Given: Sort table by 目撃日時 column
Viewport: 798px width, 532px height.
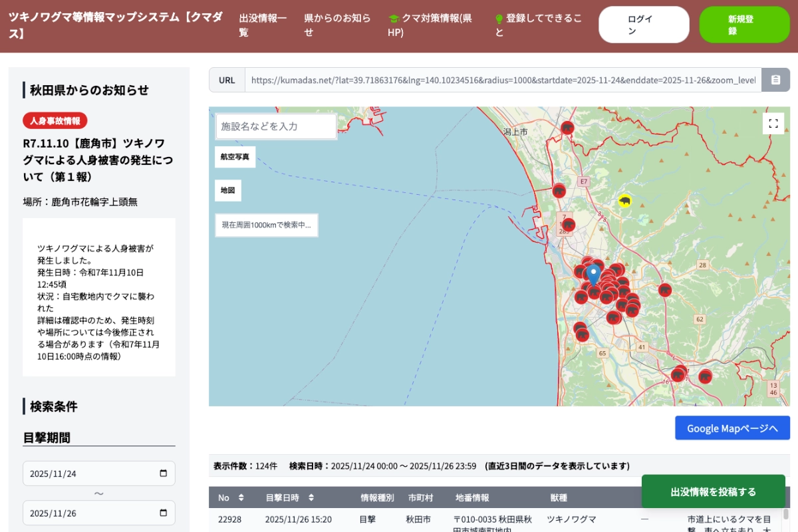Looking at the screenshot, I should (x=311, y=497).
